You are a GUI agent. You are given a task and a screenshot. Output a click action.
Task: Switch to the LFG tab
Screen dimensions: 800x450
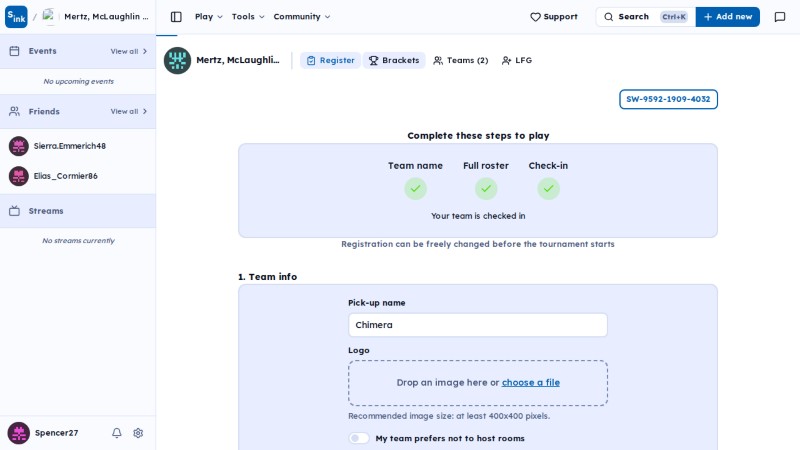tap(517, 60)
